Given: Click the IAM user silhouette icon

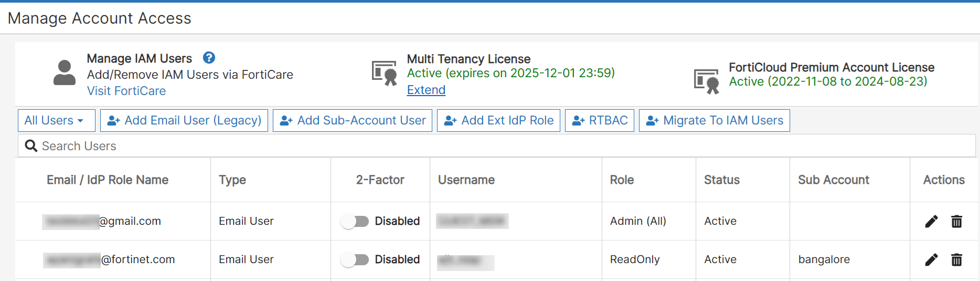Looking at the screenshot, I should (65, 73).
